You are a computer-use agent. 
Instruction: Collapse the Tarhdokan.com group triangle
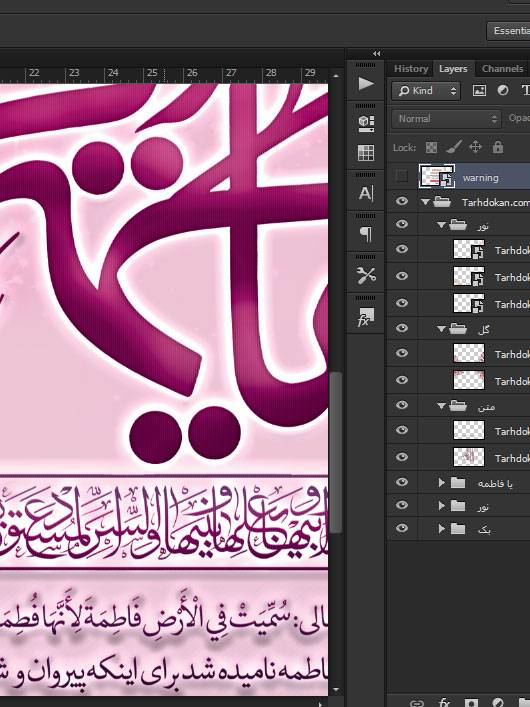[x=425, y=202]
